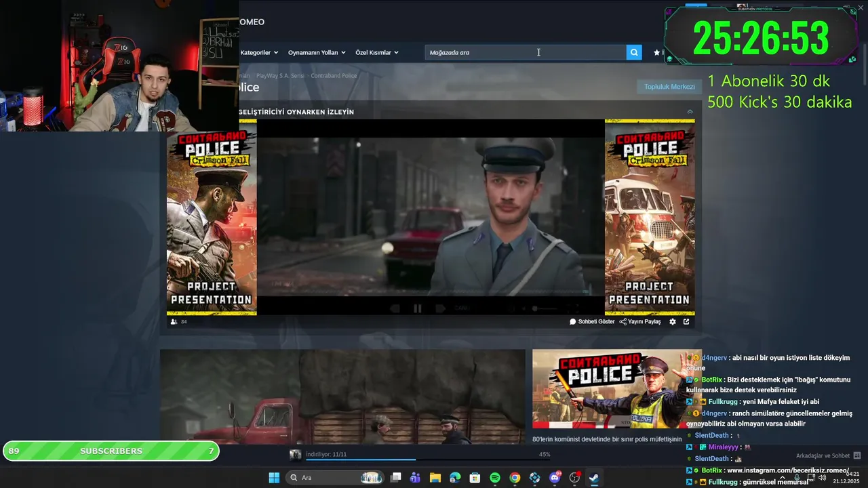The width and height of the screenshot is (868, 488).
Task: Play the game trailer with red truck
Action: coord(342,396)
